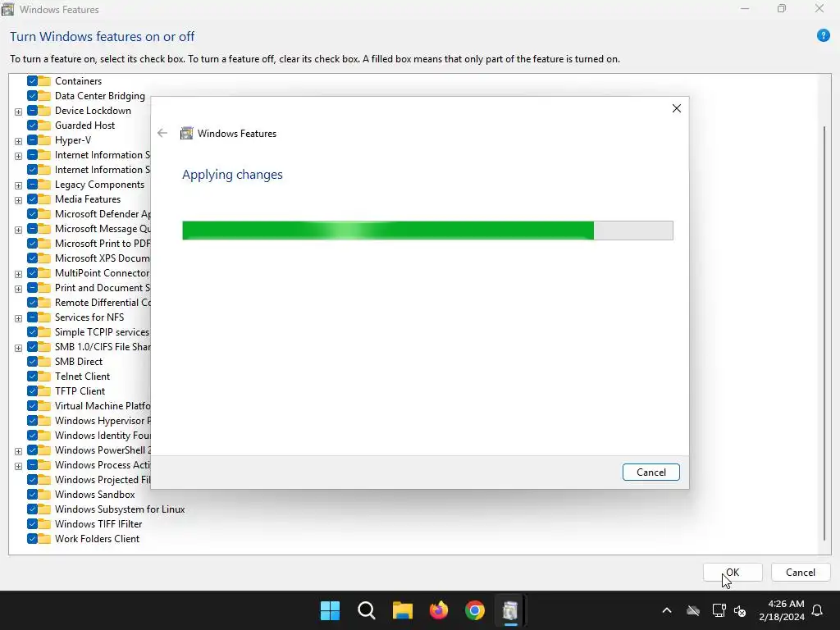Click the back arrow in Applying changes dialog
The image size is (840, 630).
point(162,133)
